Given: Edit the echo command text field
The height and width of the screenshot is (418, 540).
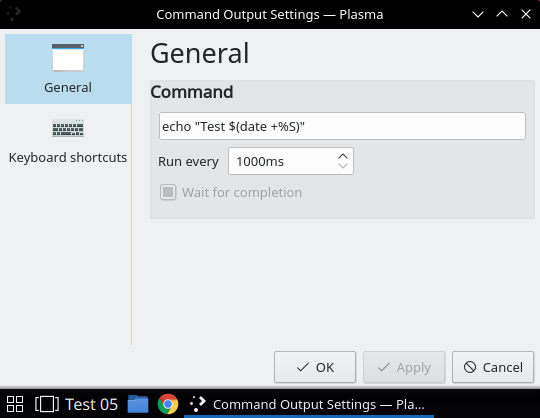Looking at the screenshot, I should click(342, 126).
